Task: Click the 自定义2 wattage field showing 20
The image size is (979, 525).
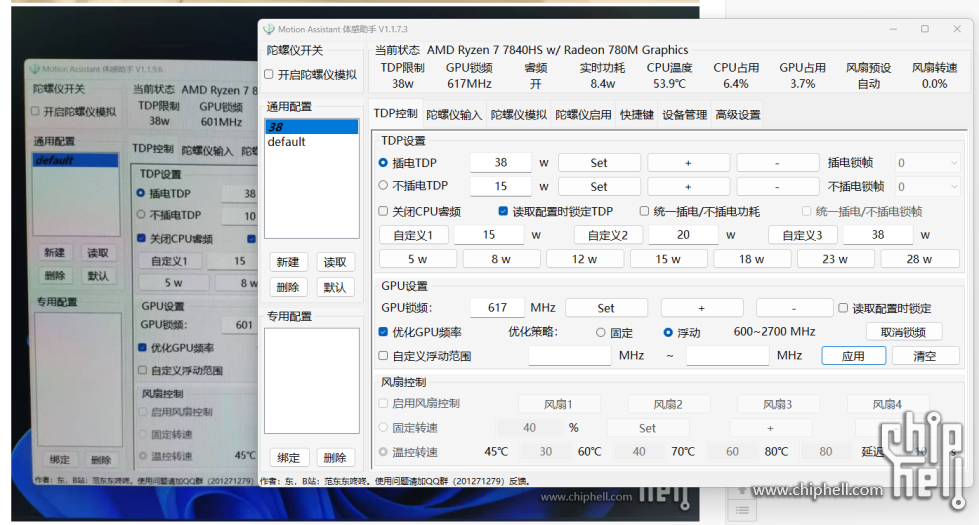Action: 683,235
